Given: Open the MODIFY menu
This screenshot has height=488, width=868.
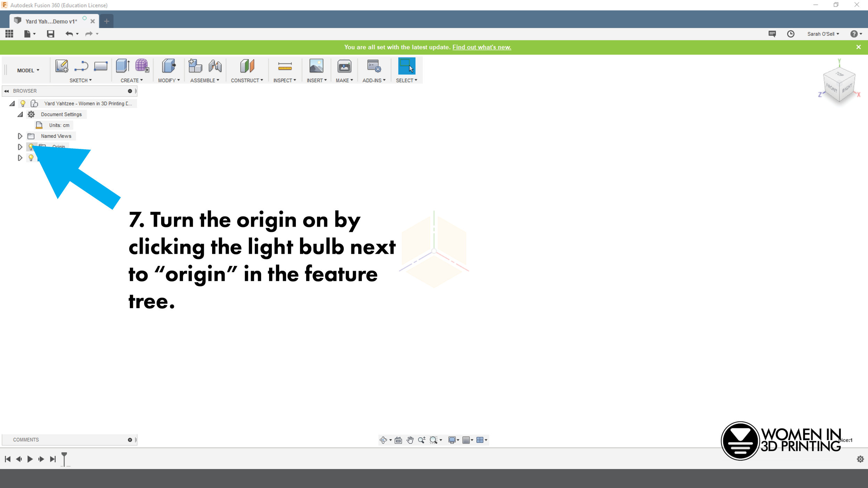Looking at the screenshot, I should 169,80.
